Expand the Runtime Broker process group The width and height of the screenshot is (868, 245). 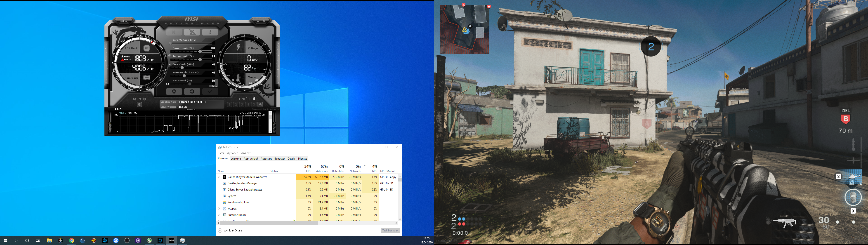point(219,215)
